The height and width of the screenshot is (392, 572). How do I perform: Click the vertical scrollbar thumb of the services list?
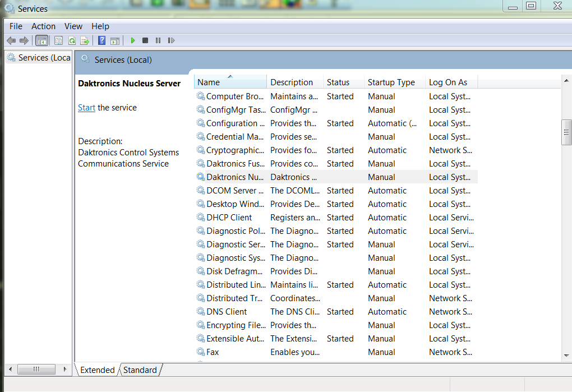566,133
